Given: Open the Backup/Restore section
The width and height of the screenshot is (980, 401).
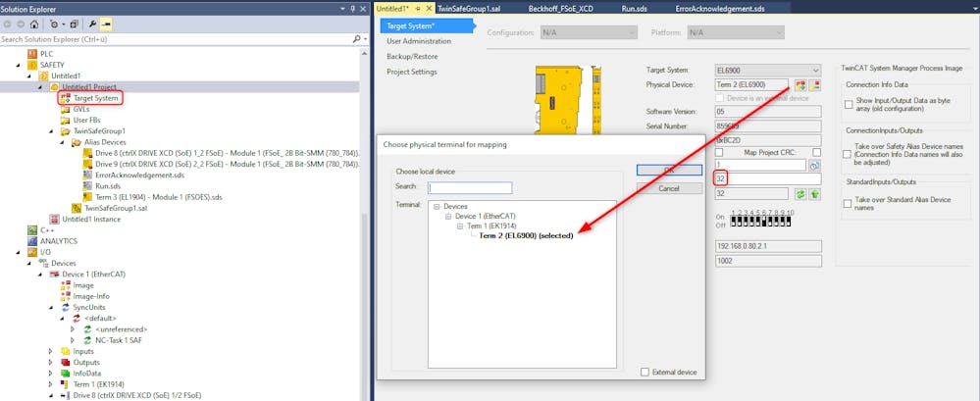Looking at the screenshot, I should coord(412,56).
